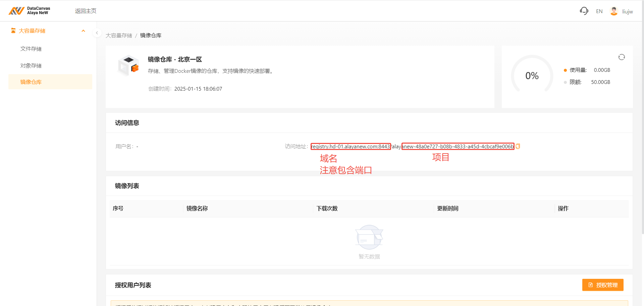The width and height of the screenshot is (644, 306).
Task: Click the 镜像名称 column header
Action: point(197,208)
